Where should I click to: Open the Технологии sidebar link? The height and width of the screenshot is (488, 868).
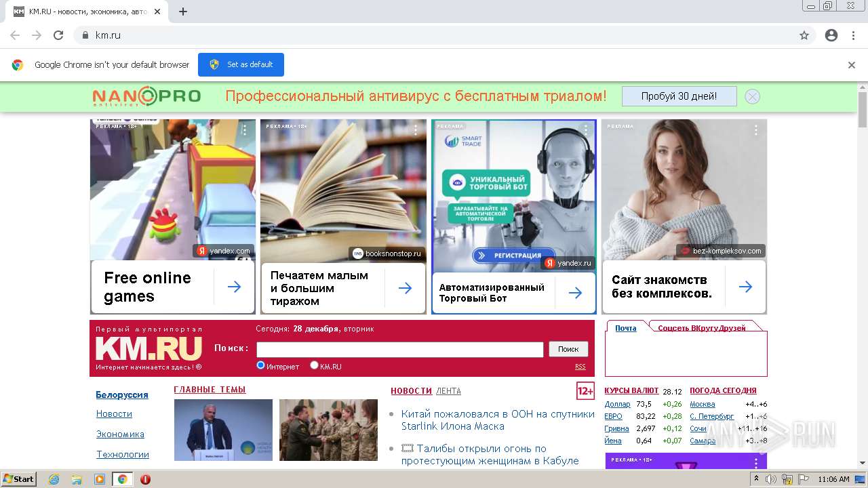(x=123, y=454)
